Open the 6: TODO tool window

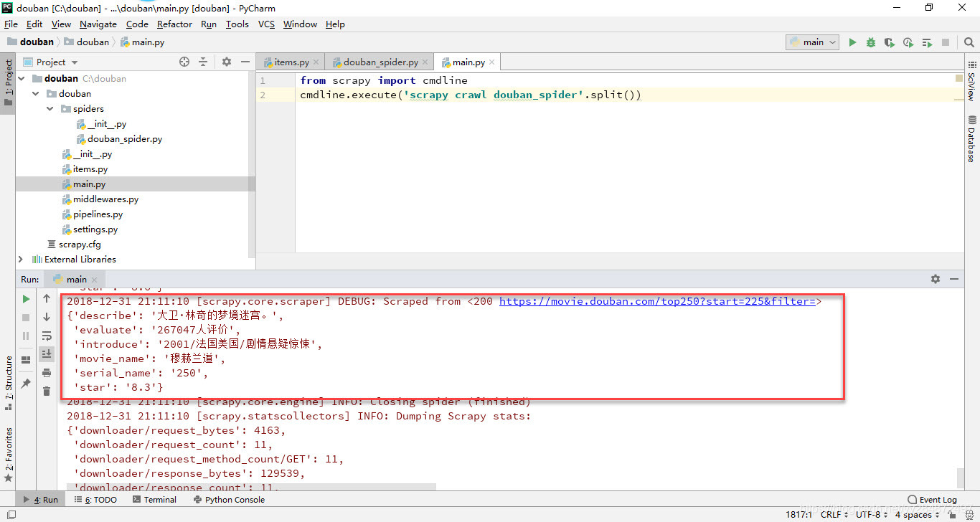(95, 500)
